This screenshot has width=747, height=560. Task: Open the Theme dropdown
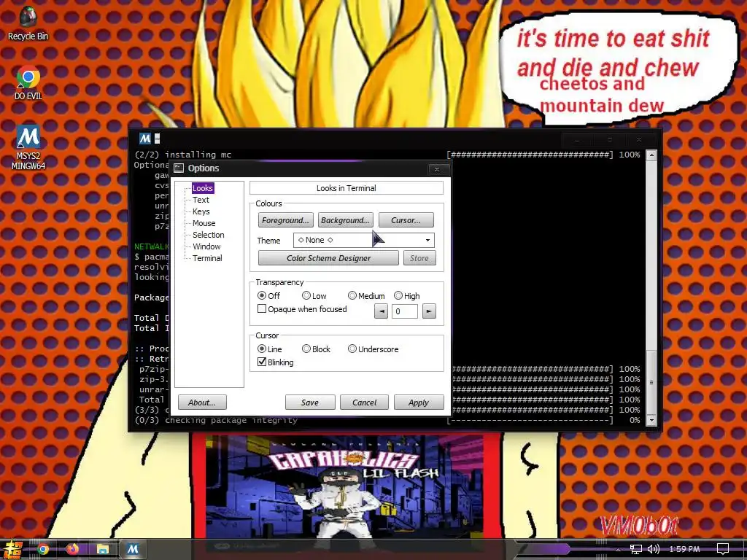pyautogui.click(x=364, y=240)
